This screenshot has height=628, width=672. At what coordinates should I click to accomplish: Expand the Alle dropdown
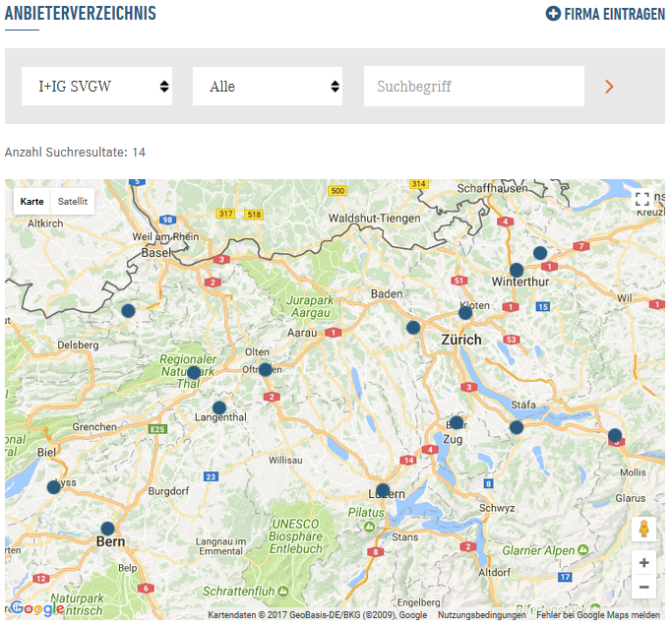click(268, 87)
